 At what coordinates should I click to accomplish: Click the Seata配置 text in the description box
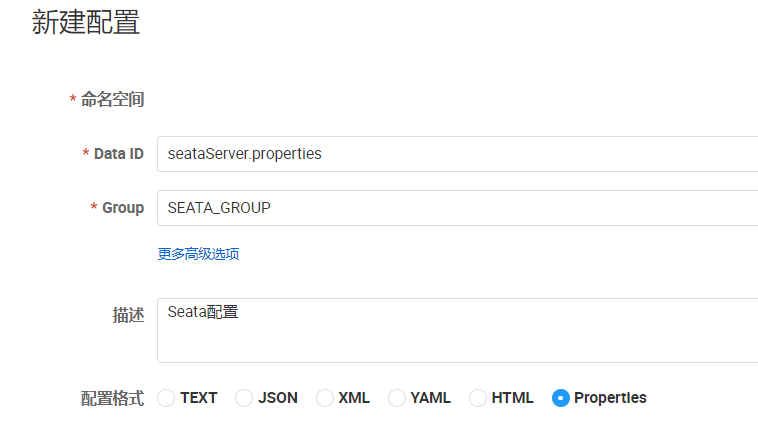(203, 312)
